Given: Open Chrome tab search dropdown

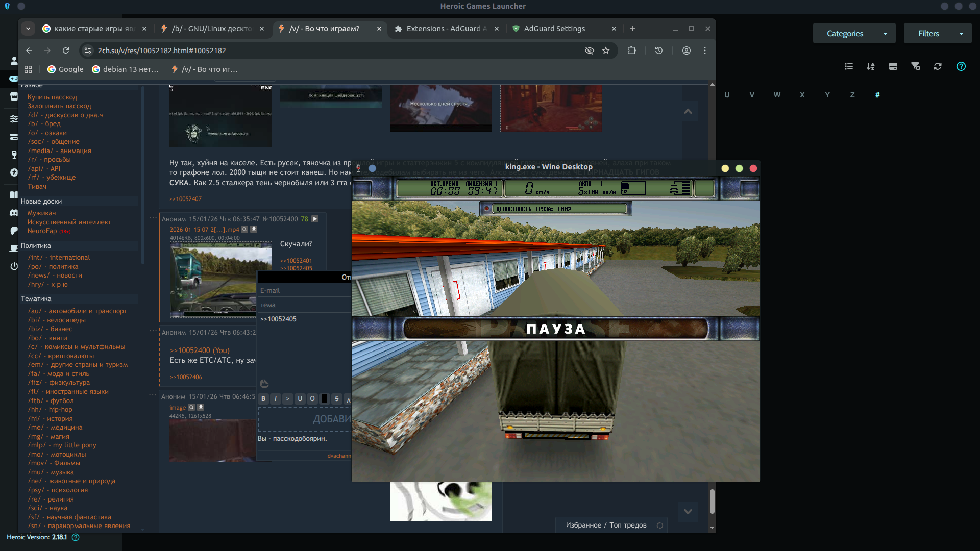Looking at the screenshot, I should tap(28, 29).
